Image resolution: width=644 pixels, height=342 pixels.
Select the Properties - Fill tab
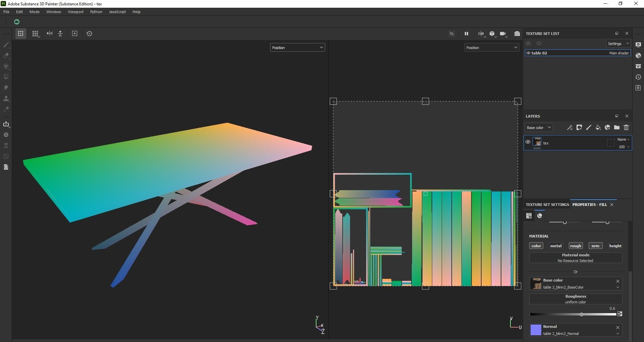click(590, 205)
